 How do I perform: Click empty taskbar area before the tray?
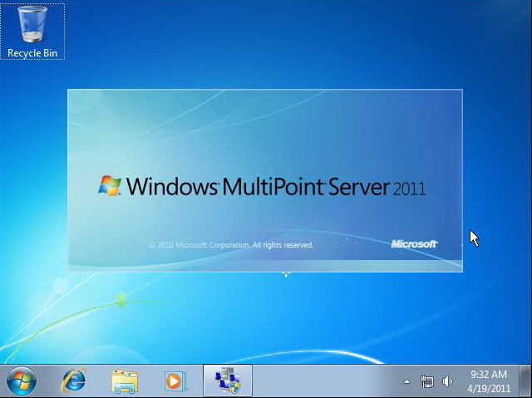(324, 381)
